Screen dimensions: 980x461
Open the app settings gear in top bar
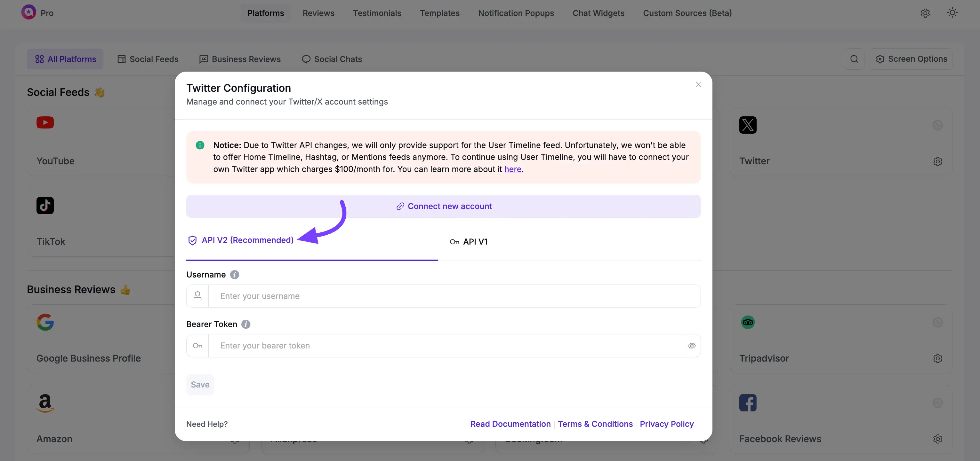click(x=925, y=13)
